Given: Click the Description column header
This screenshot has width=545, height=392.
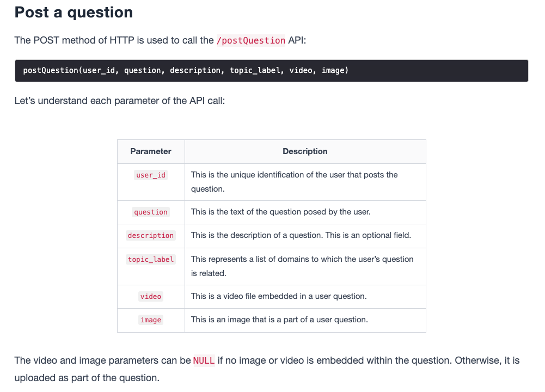Looking at the screenshot, I should tap(305, 151).
